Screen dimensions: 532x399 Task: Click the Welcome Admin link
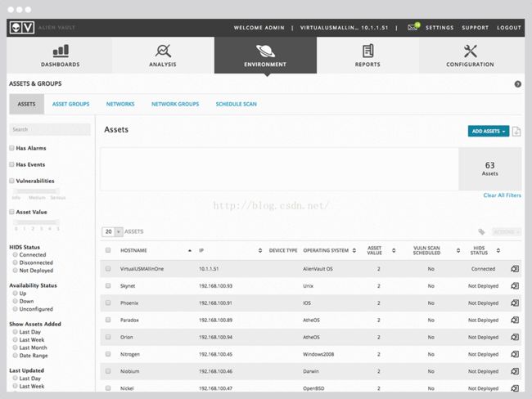point(259,28)
